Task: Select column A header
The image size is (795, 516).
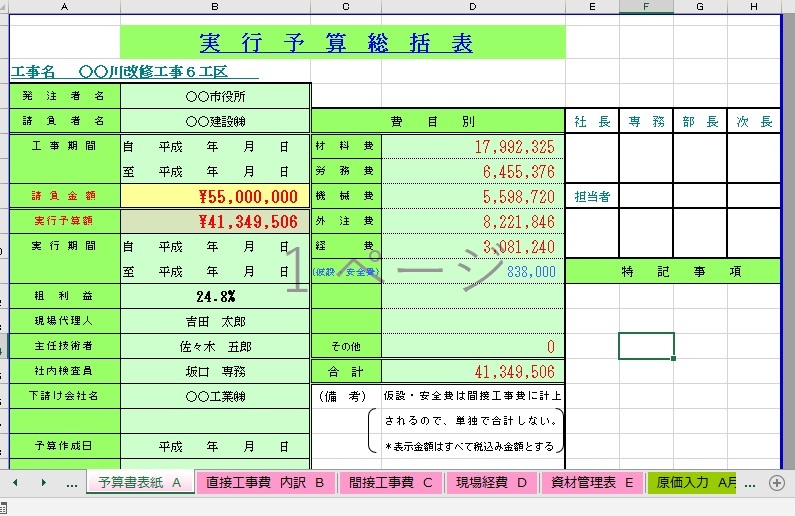Action: [x=64, y=7]
